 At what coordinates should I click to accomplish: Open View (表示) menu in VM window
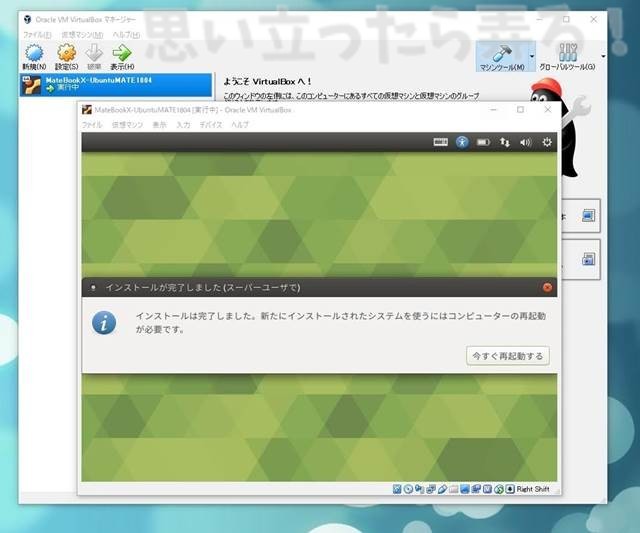click(160, 124)
